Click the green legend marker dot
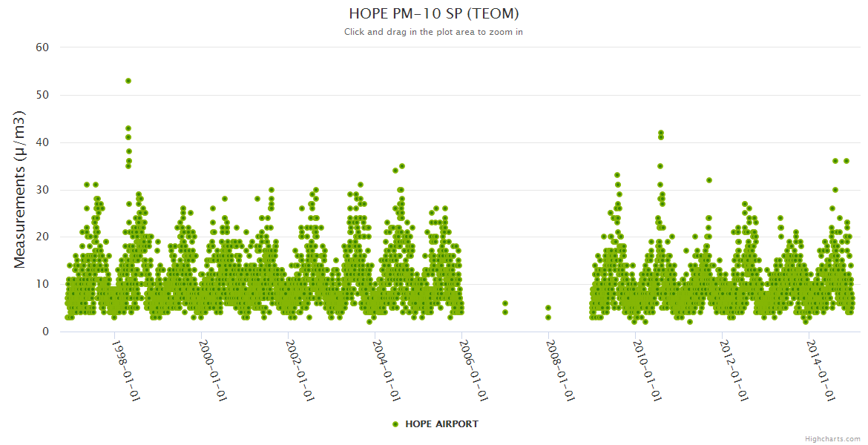Image resolution: width=868 pixels, height=445 pixels. (395, 424)
